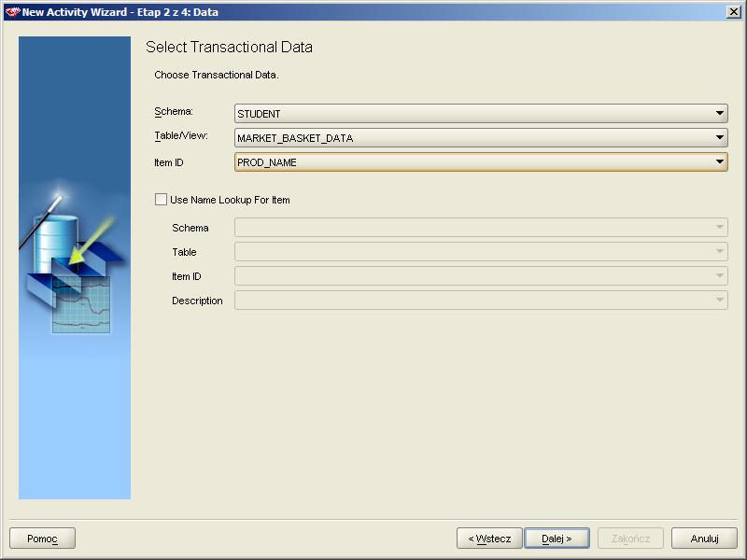Click the Pomoc help button
Image resolution: width=747 pixels, height=560 pixels.
click(x=42, y=539)
